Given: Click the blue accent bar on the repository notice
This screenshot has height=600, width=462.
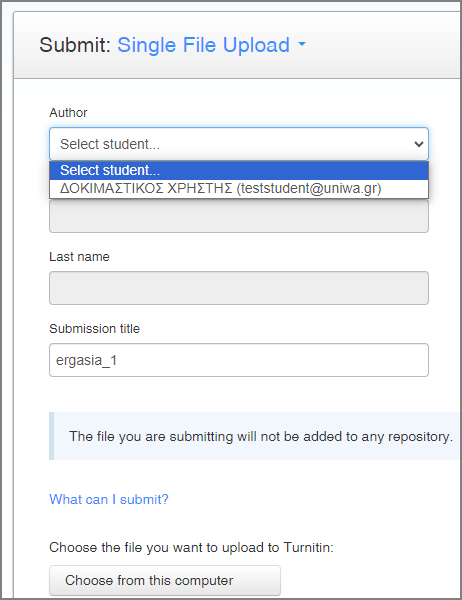Looking at the screenshot, I should pos(52,436).
